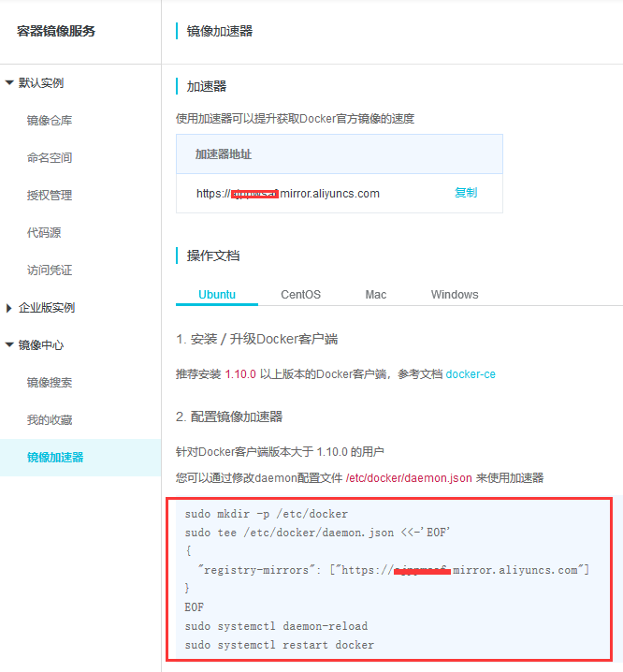Click the mirror.aliyuncs.com accelerator URL text

(288, 194)
